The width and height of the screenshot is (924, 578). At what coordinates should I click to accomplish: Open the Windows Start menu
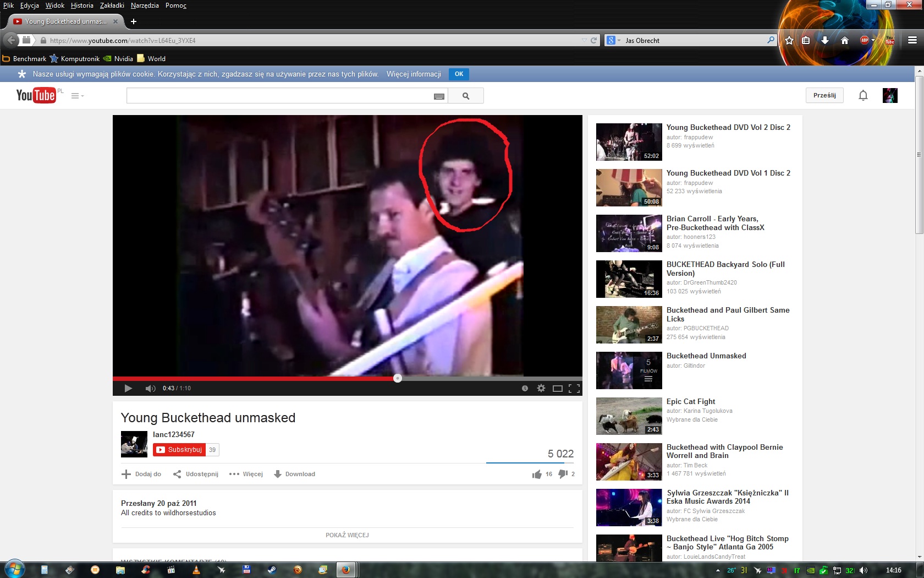tap(15, 569)
